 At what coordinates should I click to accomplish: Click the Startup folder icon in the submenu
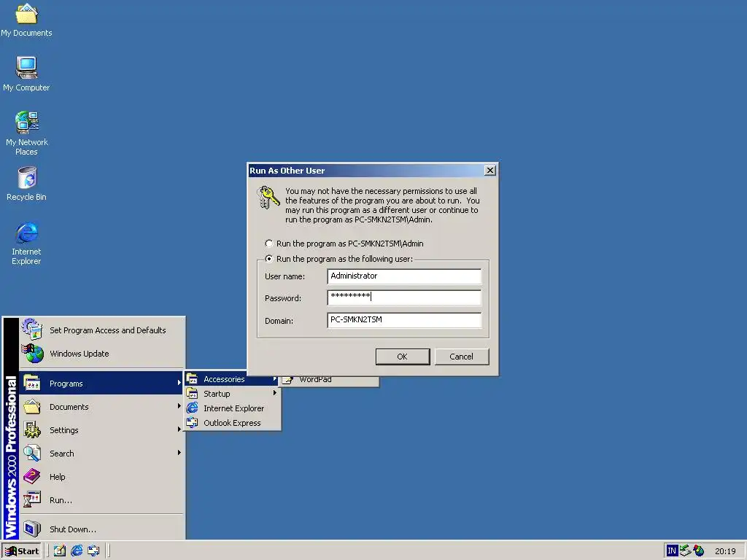click(193, 394)
